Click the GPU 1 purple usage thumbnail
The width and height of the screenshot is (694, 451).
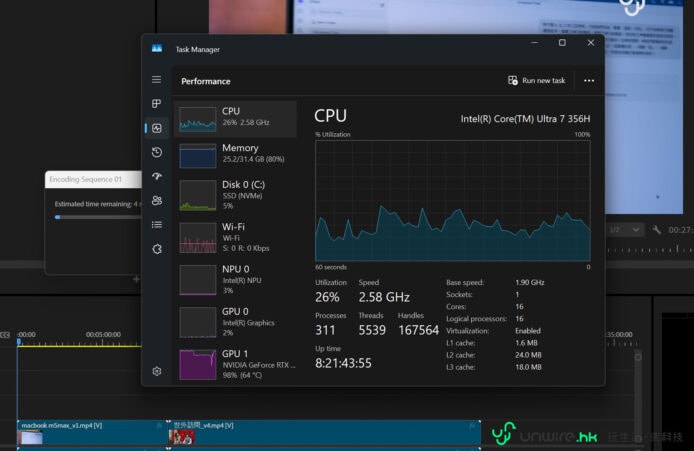(197, 365)
